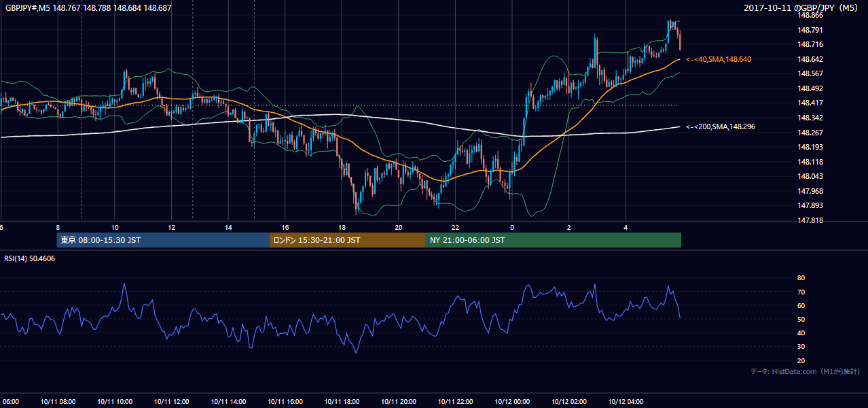This screenshot has width=868, height=408.
Task: Select the NY 21:00-06:00 JST session bar
Action: coord(554,240)
